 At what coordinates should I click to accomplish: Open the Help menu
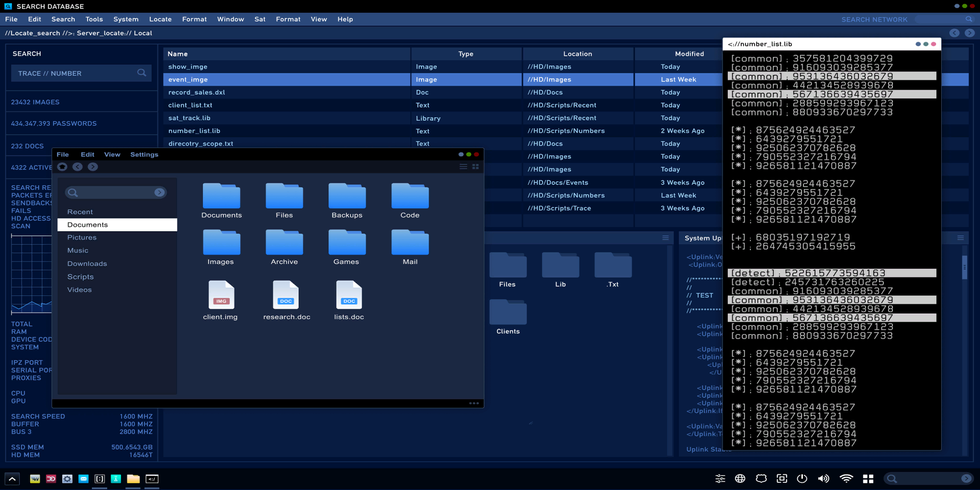[345, 19]
